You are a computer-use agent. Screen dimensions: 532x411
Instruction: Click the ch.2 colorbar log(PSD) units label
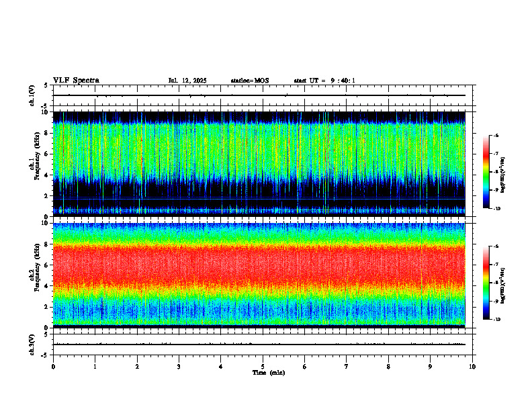(503, 285)
